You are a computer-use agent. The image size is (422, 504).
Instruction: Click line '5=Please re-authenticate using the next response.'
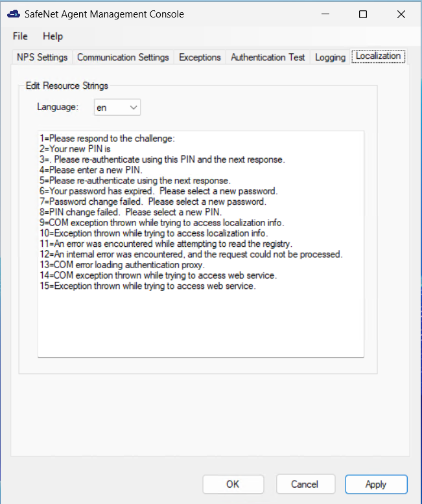point(135,180)
